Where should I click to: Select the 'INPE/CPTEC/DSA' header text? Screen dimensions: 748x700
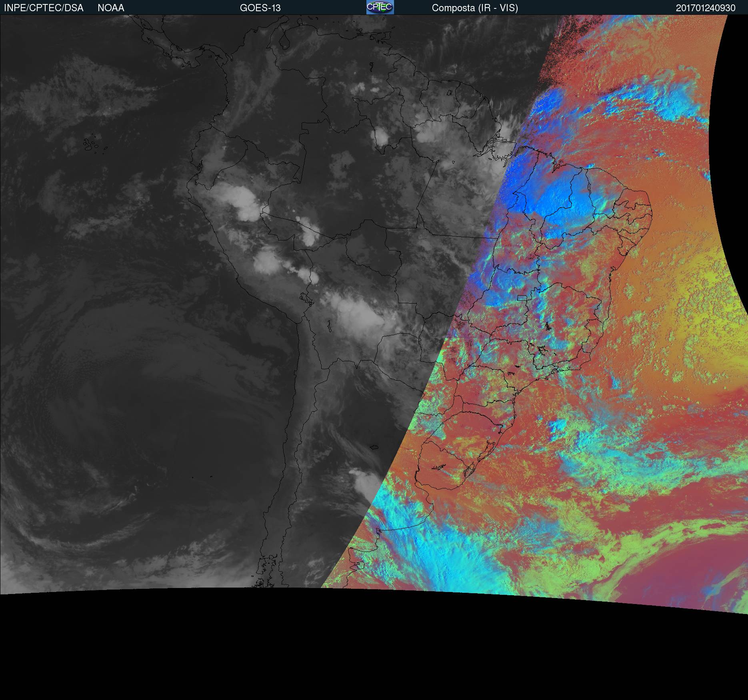pyautogui.click(x=44, y=8)
